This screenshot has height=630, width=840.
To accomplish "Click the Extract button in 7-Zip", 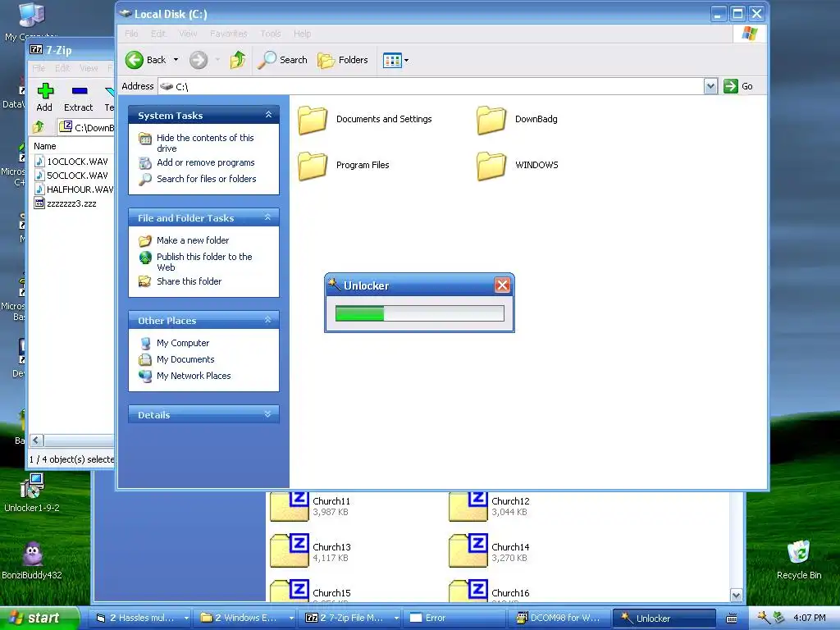I will (x=79, y=98).
